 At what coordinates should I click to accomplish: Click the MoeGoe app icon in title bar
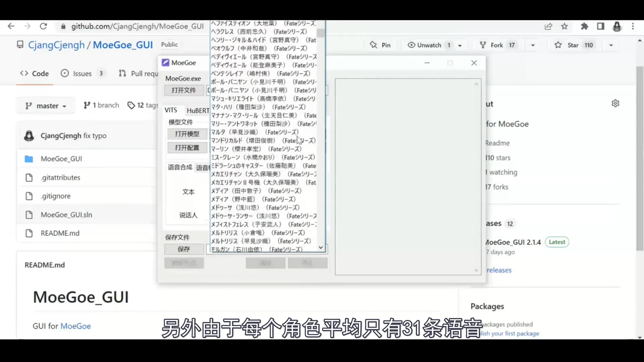click(165, 63)
